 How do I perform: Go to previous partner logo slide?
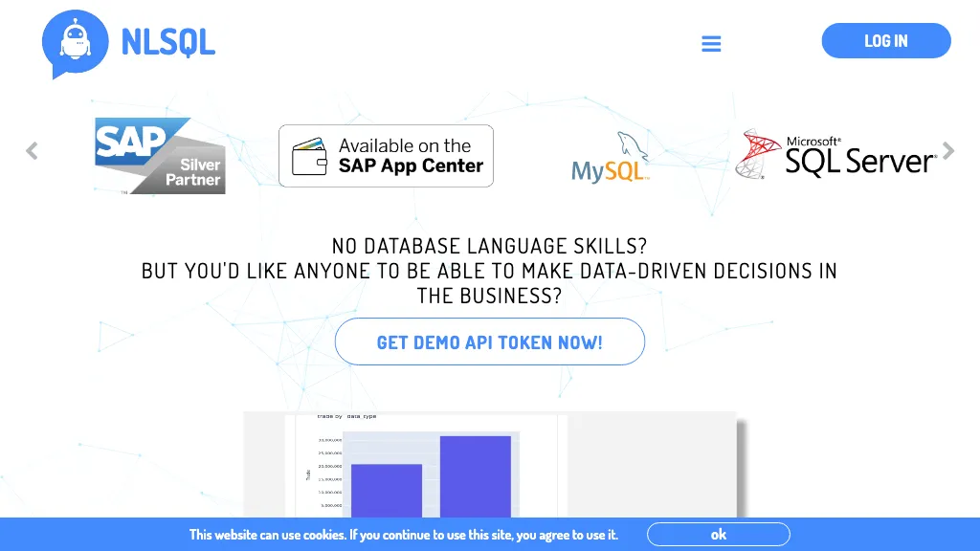click(32, 151)
